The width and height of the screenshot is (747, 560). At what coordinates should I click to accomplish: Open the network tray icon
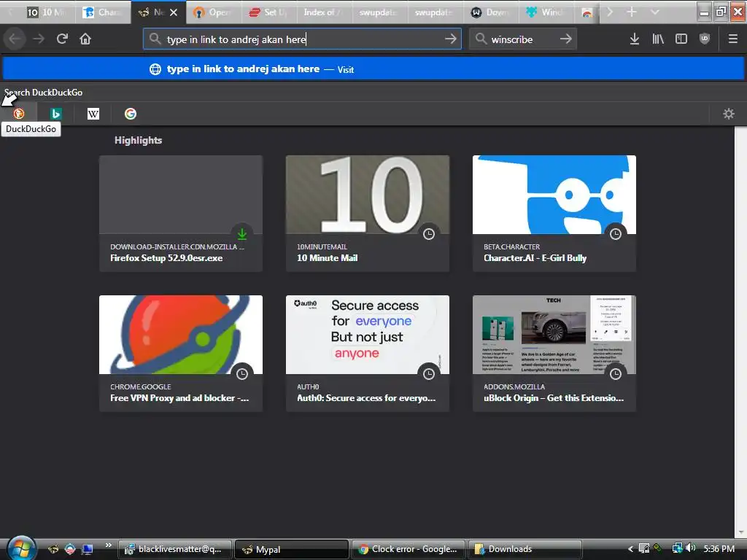point(677,548)
